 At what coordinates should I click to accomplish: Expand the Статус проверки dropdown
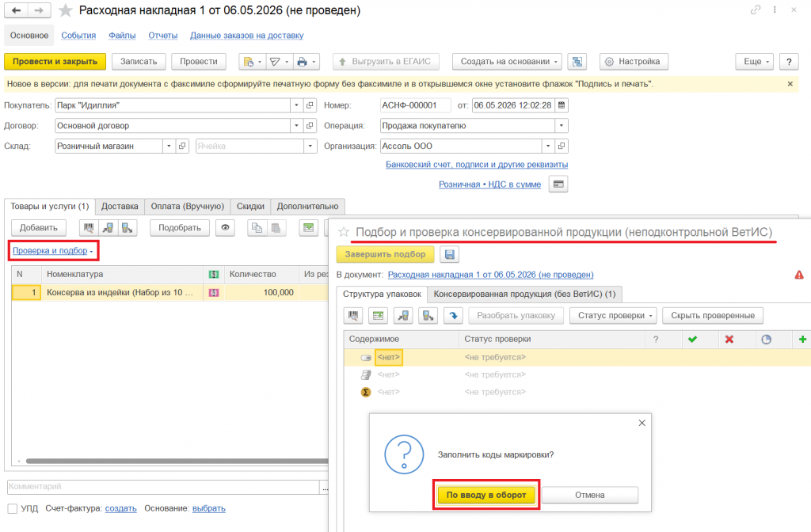(614, 315)
